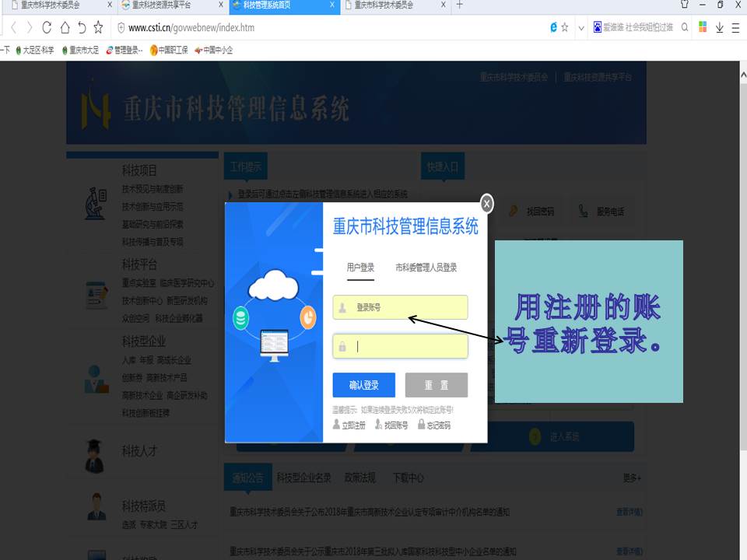Screen dimensions: 747x560
Task: Select the 科技型企业名录 tab
Action: (304, 478)
